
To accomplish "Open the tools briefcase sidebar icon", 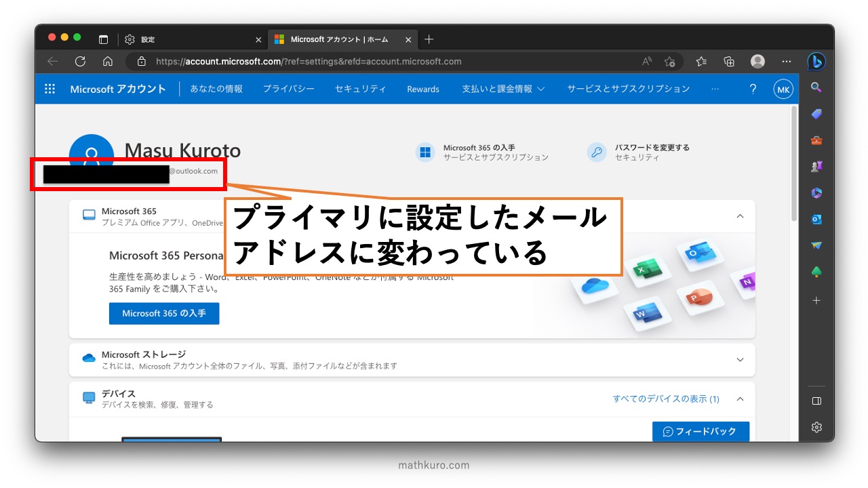I will [816, 140].
